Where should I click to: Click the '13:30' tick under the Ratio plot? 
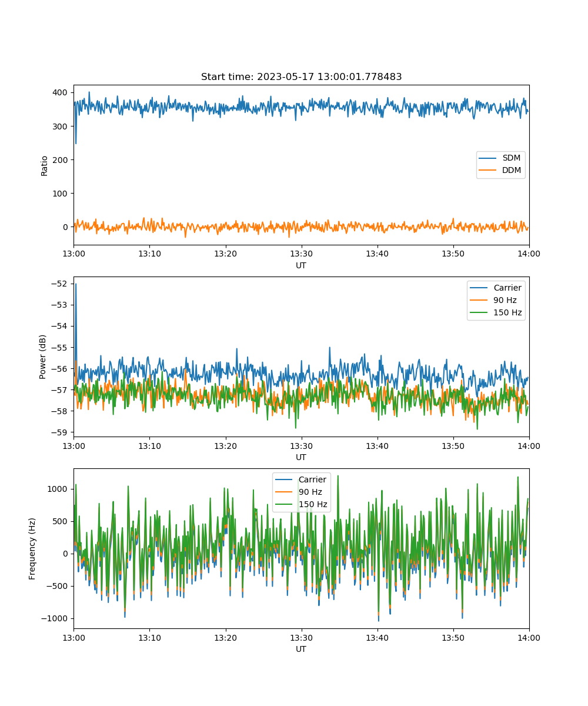click(x=301, y=254)
